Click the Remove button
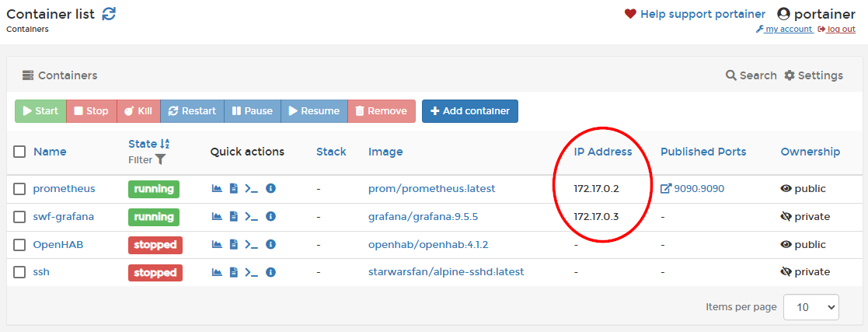This screenshot has width=868, height=332. coord(382,111)
